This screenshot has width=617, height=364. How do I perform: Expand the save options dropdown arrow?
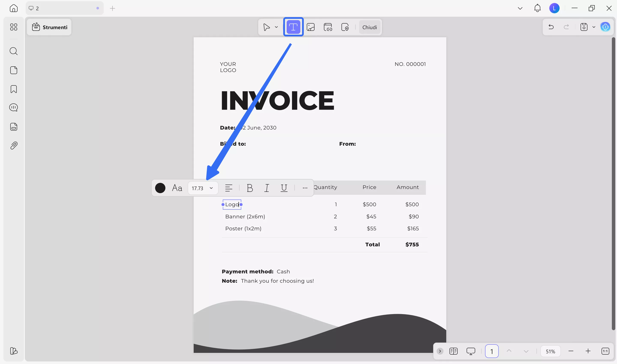[594, 27]
